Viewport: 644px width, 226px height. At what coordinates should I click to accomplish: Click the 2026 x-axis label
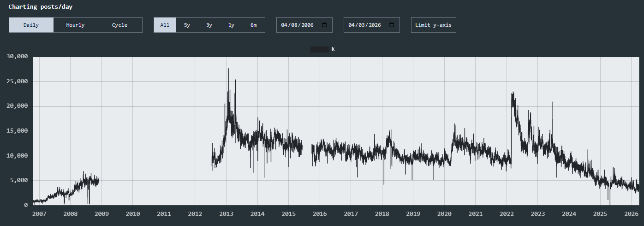pos(631,214)
